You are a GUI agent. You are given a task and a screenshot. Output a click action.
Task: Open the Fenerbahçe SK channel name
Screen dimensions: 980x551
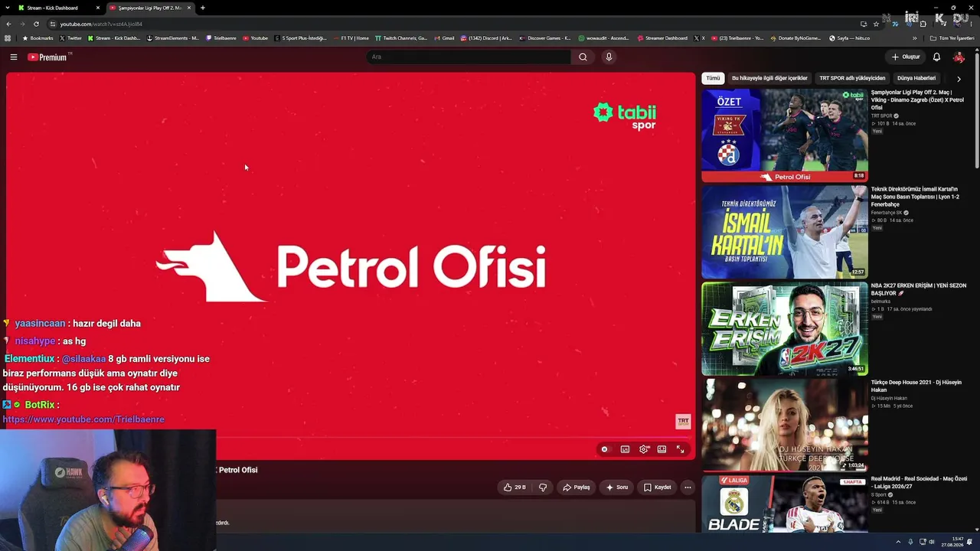click(x=887, y=213)
